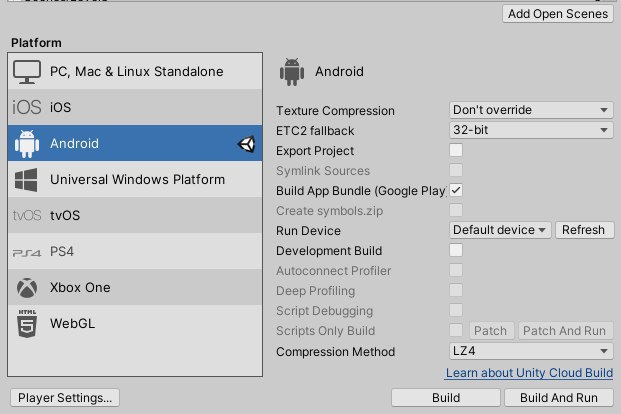Click the Unity logo on Android row

tap(246, 144)
